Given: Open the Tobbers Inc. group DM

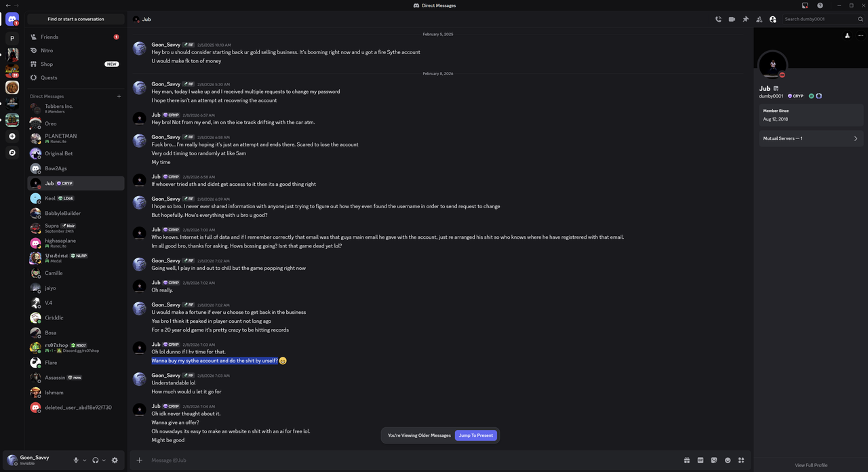Looking at the screenshot, I should (x=76, y=109).
